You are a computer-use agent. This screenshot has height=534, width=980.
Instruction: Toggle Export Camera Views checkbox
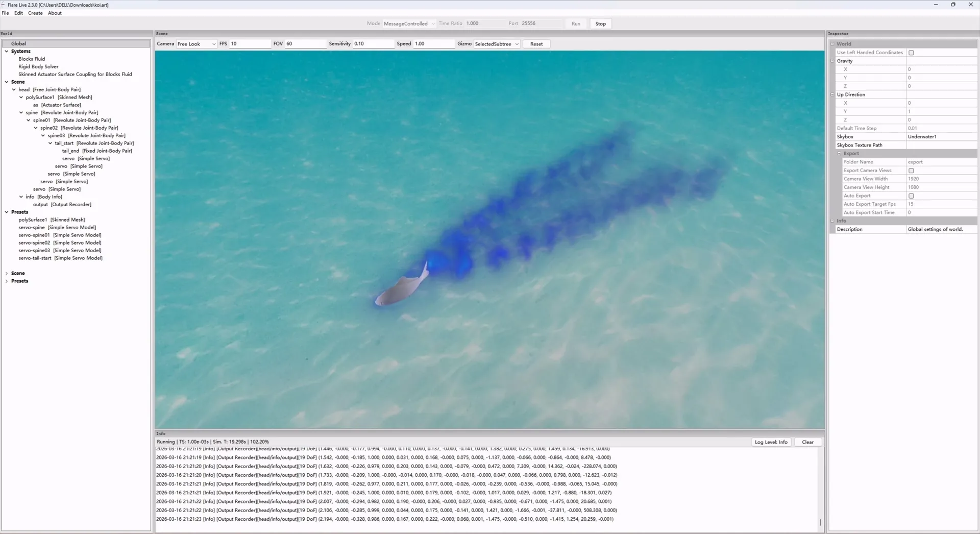pyautogui.click(x=911, y=171)
